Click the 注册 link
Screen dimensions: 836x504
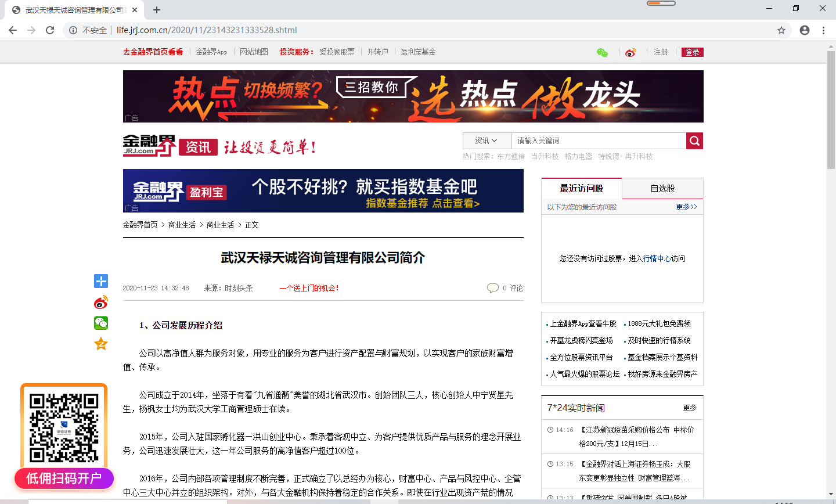[x=661, y=52]
